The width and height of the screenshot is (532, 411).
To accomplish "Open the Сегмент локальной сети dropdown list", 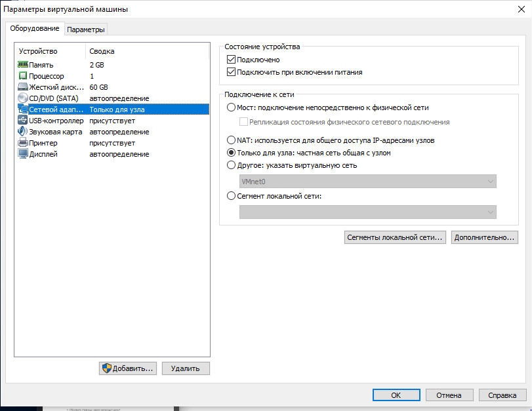I will tap(368, 212).
